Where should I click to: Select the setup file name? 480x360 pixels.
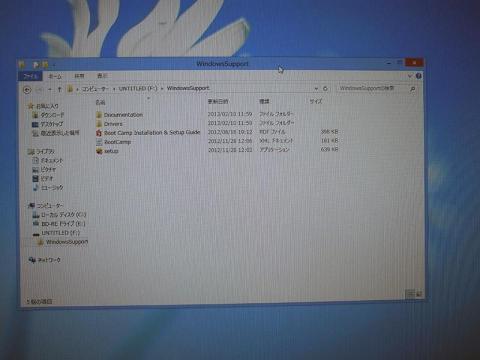click(111, 151)
